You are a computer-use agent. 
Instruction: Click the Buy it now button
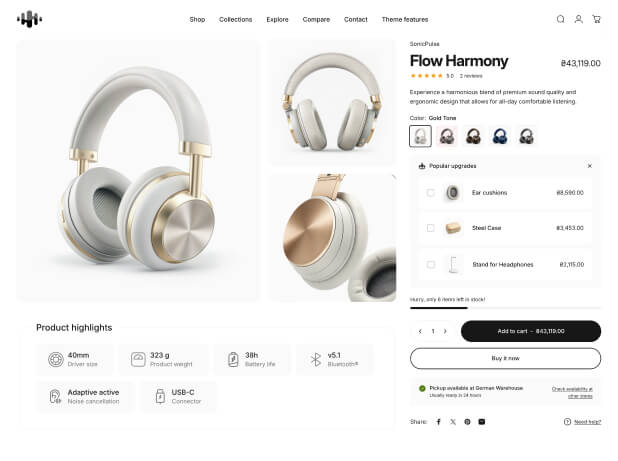click(505, 359)
